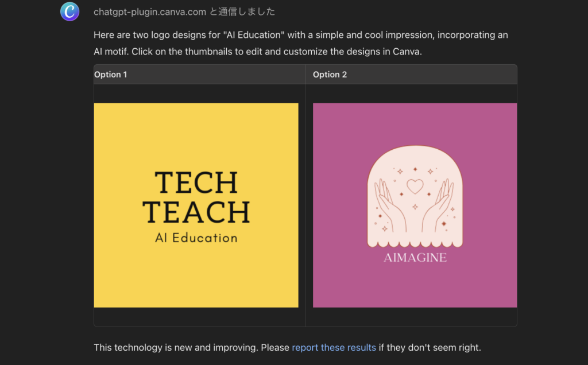Click the report these results link
588x365 pixels.
334,347
